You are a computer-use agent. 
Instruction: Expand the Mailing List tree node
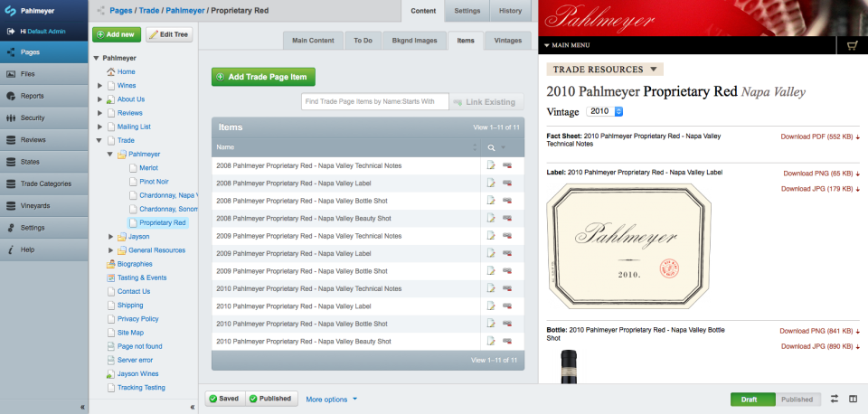pos(99,127)
